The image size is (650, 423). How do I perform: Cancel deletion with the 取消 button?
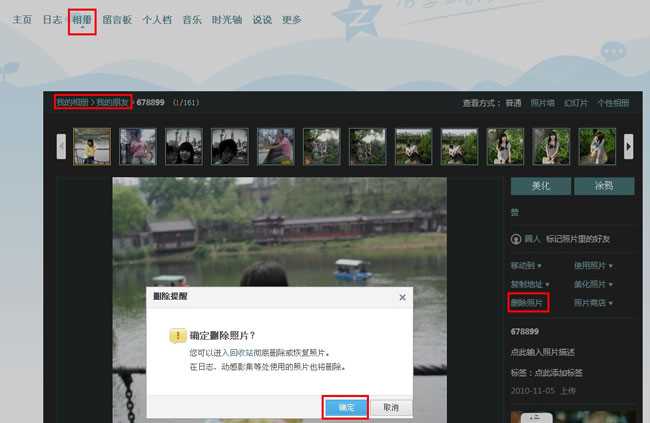click(x=391, y=407)
